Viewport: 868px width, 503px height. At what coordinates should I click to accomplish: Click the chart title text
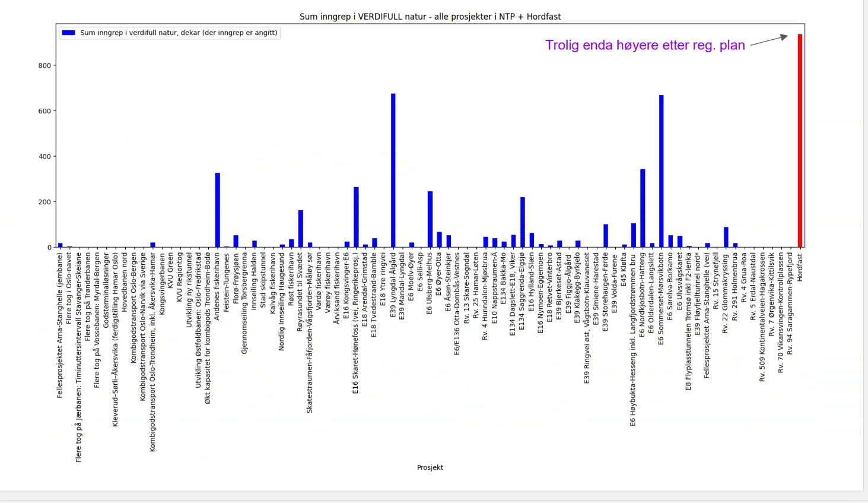(x=430, y=17)
